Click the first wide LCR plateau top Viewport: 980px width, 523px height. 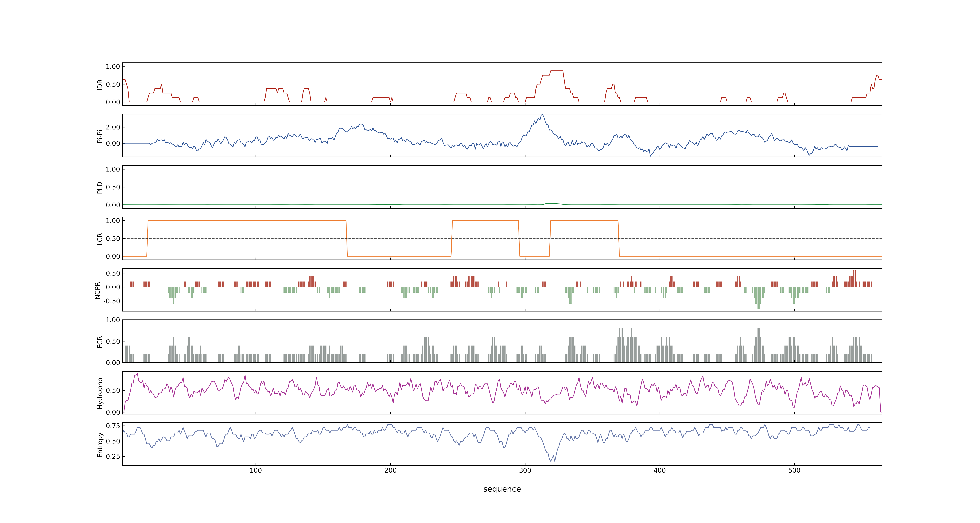247,220
